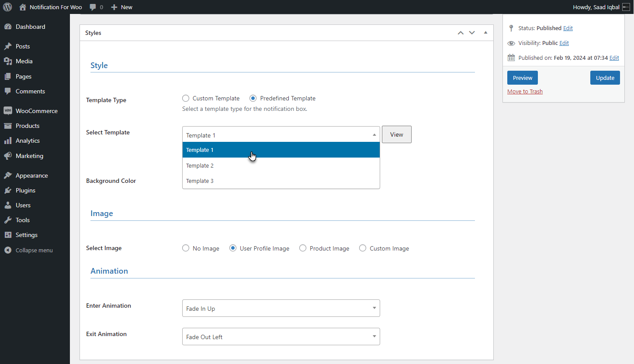Open the comments bubble icon in admin bar
The height and width of the screenshot is (364, 634).
tap(93, 7)
